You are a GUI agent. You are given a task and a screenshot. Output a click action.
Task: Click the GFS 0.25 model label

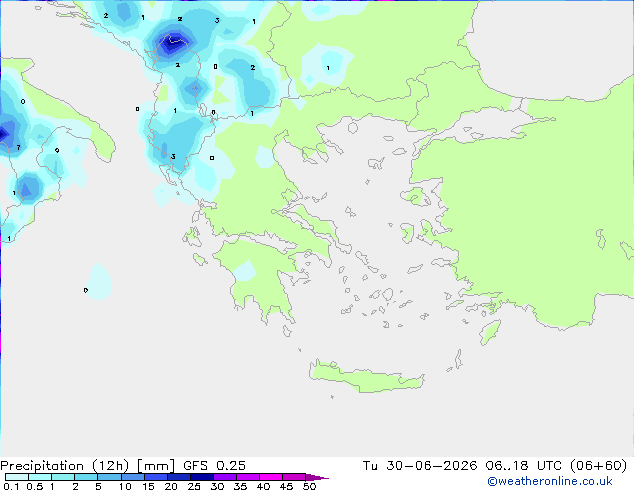(x=214, y=466)
